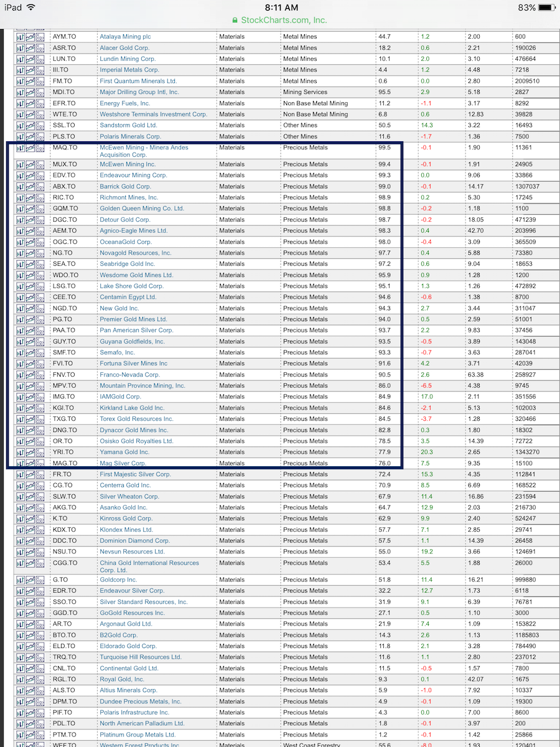The width and height of the screenshot is (560, 747).
Task: Open the IAMGold Corp. link
Action: point(120,397)
